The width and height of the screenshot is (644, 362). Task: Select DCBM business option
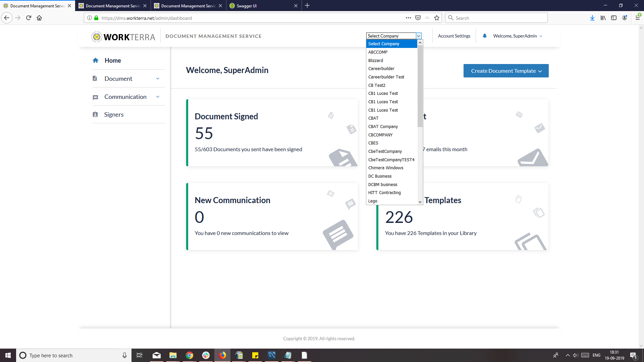click(392, 184)
